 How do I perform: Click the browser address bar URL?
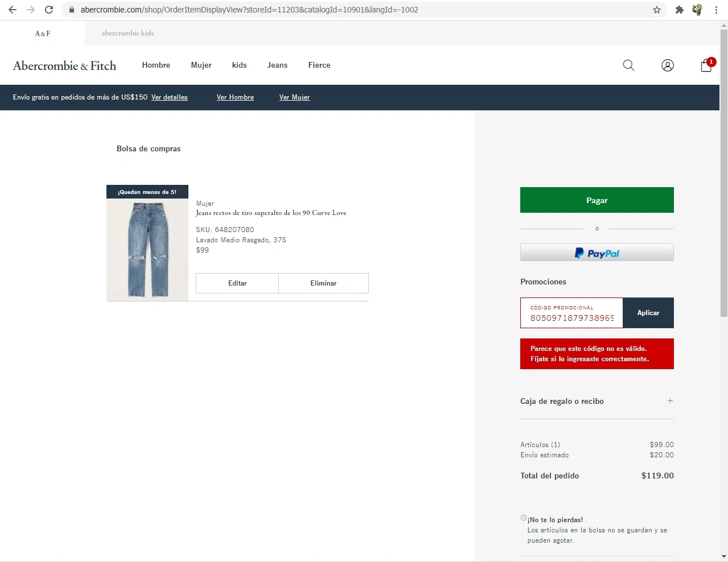click(249, 10)
